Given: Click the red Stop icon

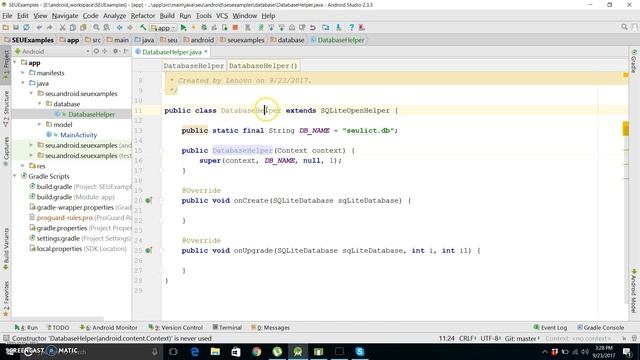Looking at the screenshot, I should pos(235,28).
